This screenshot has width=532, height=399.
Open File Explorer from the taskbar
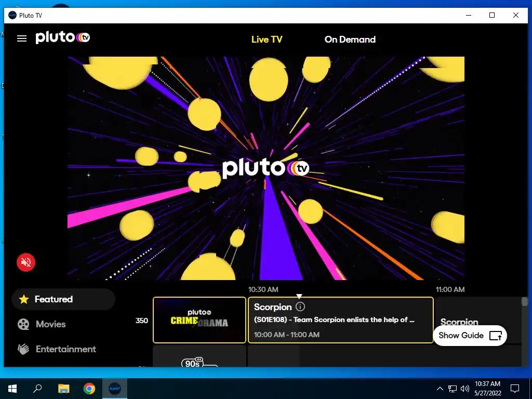[63, 389]
